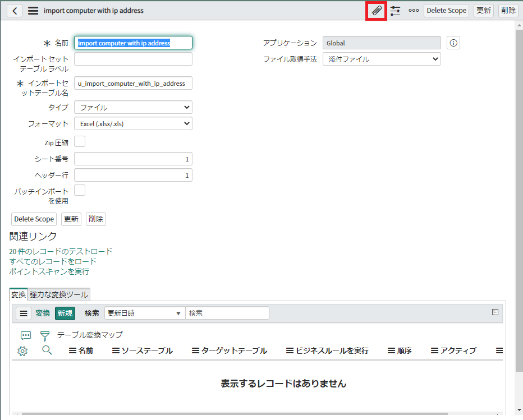
Task: Select the 変換 tab
Action: pyautogui.click(x=19, y=294)
